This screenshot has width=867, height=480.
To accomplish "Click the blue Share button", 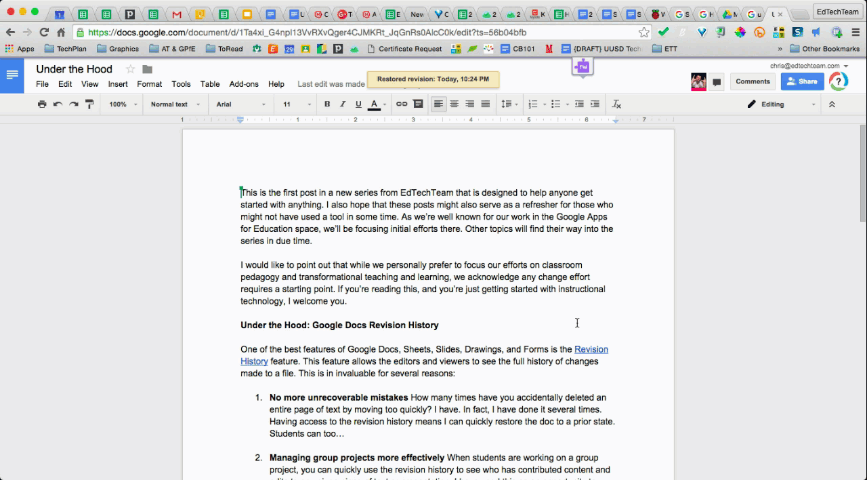I will coord(802,81).
